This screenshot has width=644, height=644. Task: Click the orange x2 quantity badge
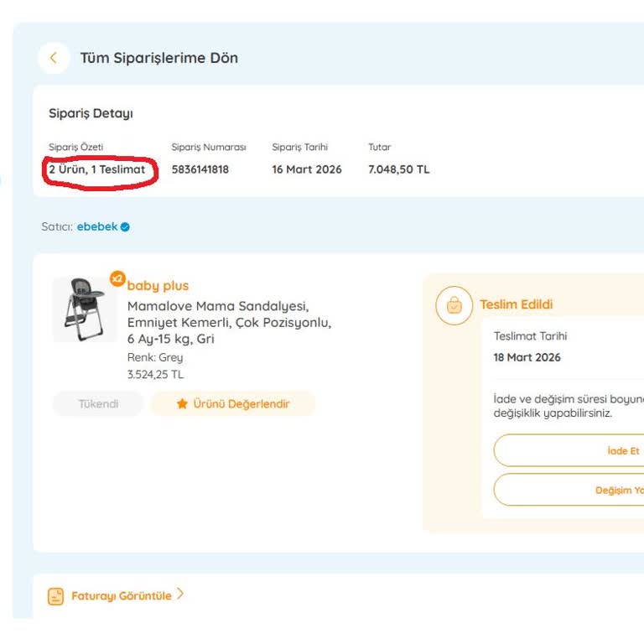click(117, 278)
